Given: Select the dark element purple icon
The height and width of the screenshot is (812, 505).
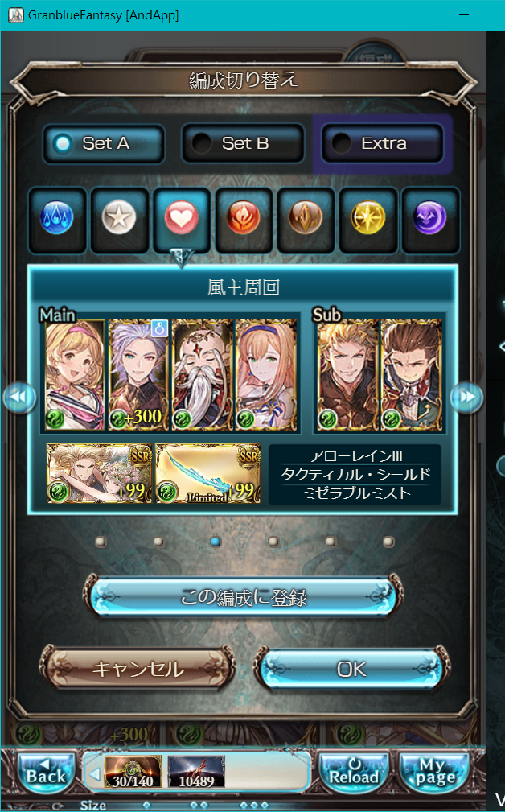Looking at the screenshot, I should [430, 219].
